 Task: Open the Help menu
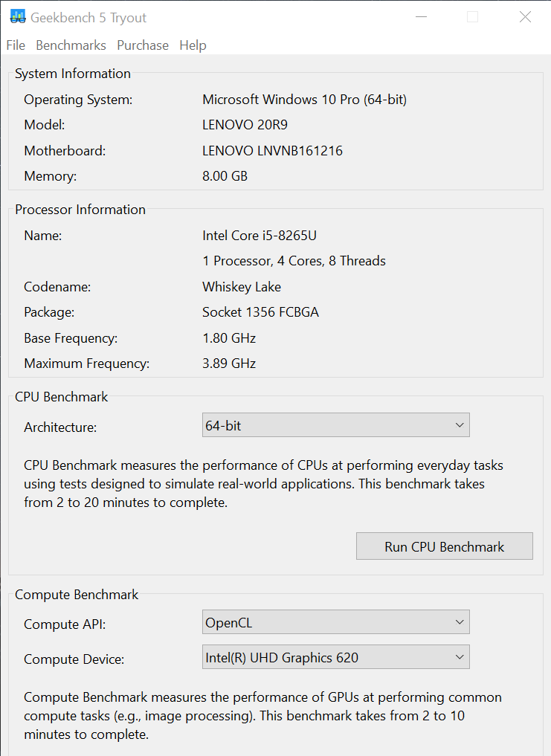(193, 45)
